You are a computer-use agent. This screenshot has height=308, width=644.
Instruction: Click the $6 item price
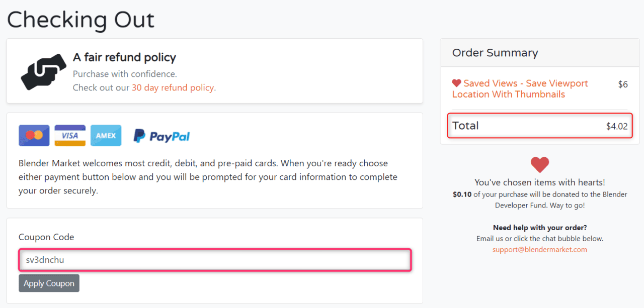623,84
